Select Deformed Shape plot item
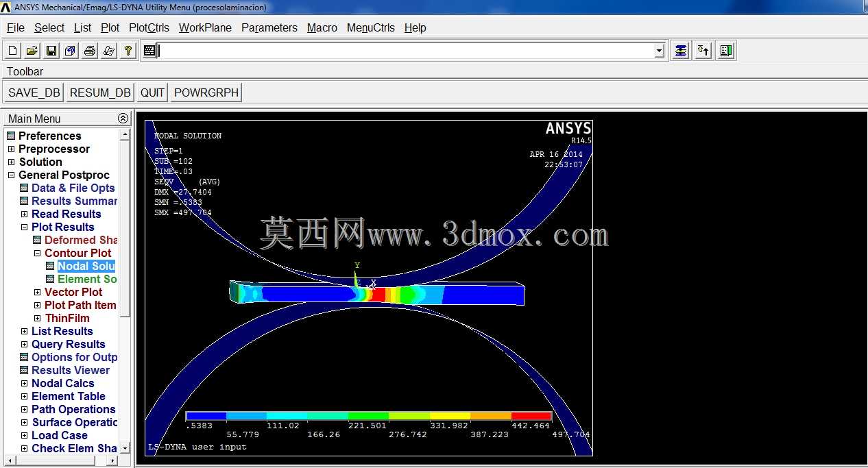 tap(81, 240)
